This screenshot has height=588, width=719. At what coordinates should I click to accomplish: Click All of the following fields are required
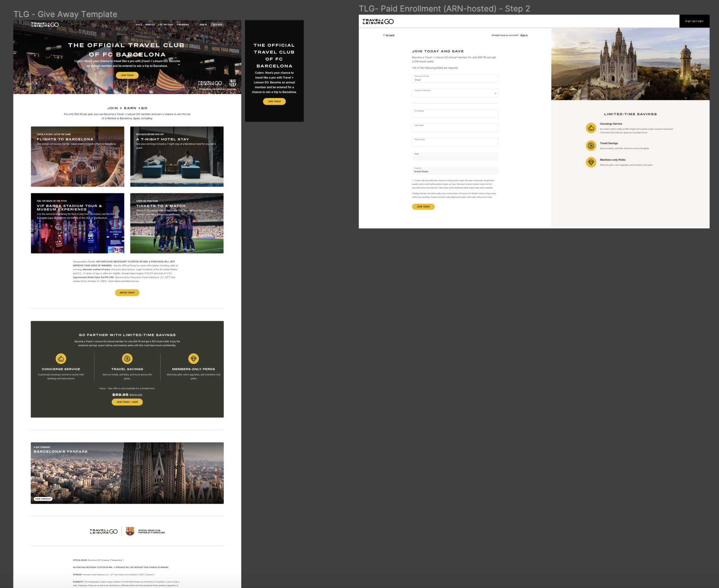pyautogui.click(x=435, y=68)
